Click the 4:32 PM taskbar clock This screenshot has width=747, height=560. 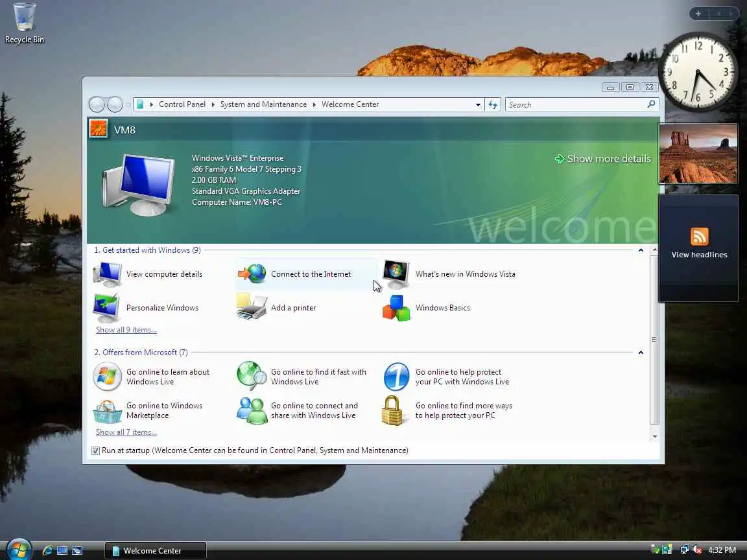coord(722,550)
